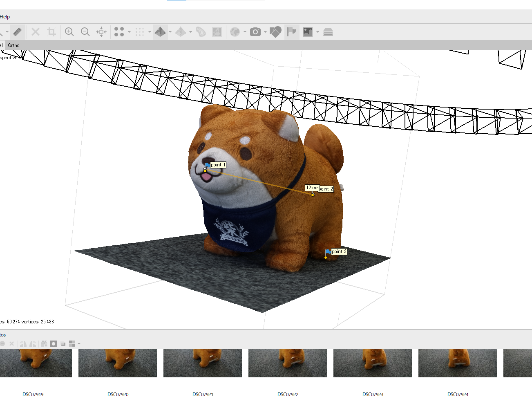This screenshot has width=532, height=399.
Task: Show the dense cloud dotted-grid icon
Action: pos(140,32)
